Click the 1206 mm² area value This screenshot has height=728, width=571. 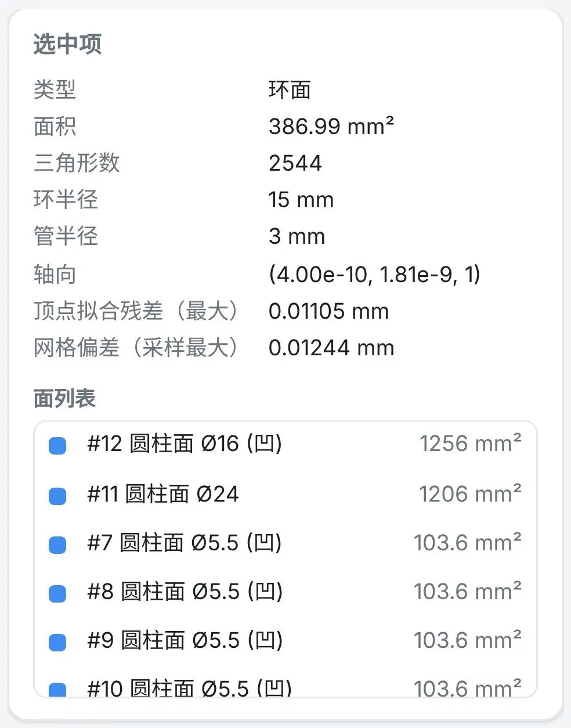point(470,493)
